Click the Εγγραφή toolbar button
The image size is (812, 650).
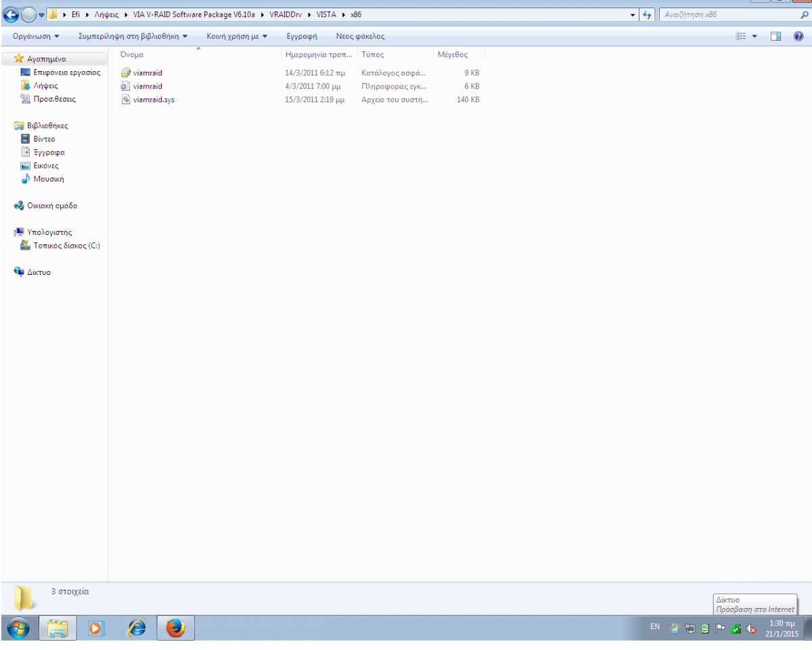coord(302,36)
